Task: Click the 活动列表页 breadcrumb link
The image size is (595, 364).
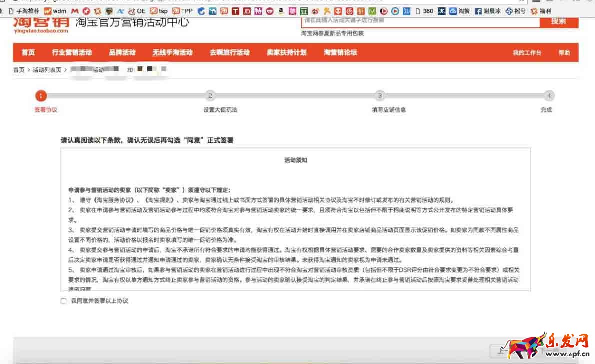Action: pyautogui.click(x=47, y=70)
